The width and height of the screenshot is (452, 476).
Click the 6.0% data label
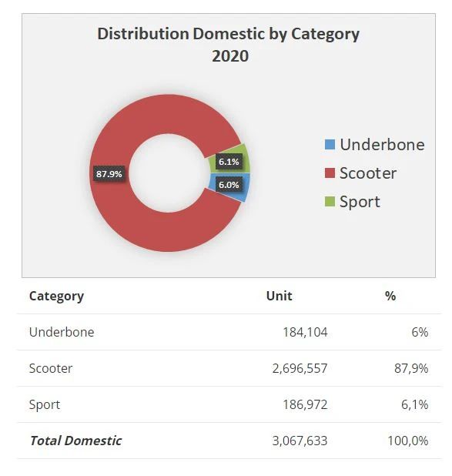(x=229, y=185)
